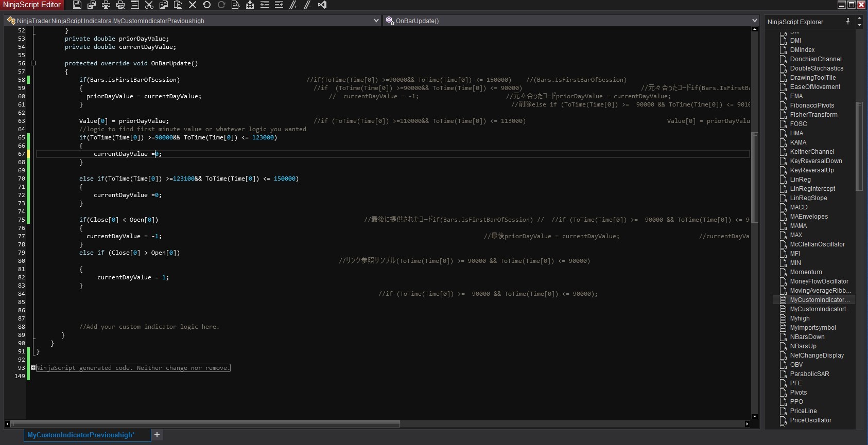Click the Undo arrow icon
Image resolution: width=868 pixels, height=445 pixels.
tap(207, 5)
